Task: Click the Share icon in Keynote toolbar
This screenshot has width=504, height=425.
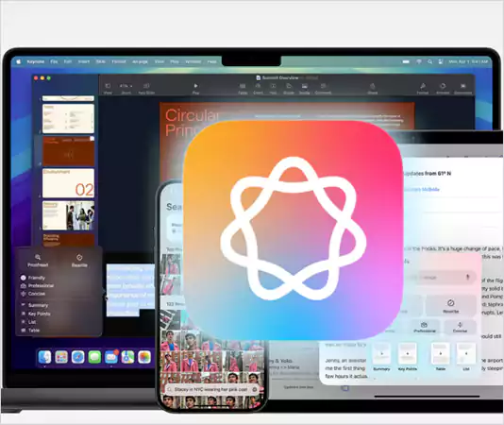Action: tap(373, 89)
